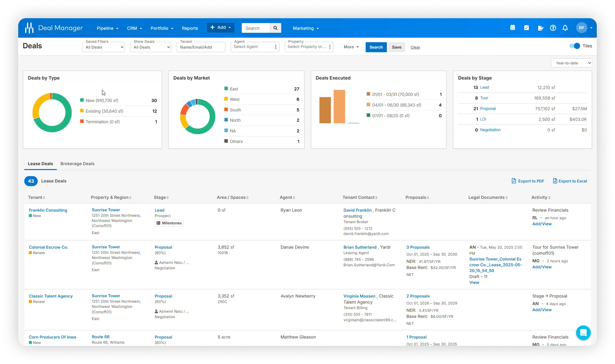Click the document signing icon in header
This screenshot has width=615, height=364.
pyautogui.click(x=541, y=28)
